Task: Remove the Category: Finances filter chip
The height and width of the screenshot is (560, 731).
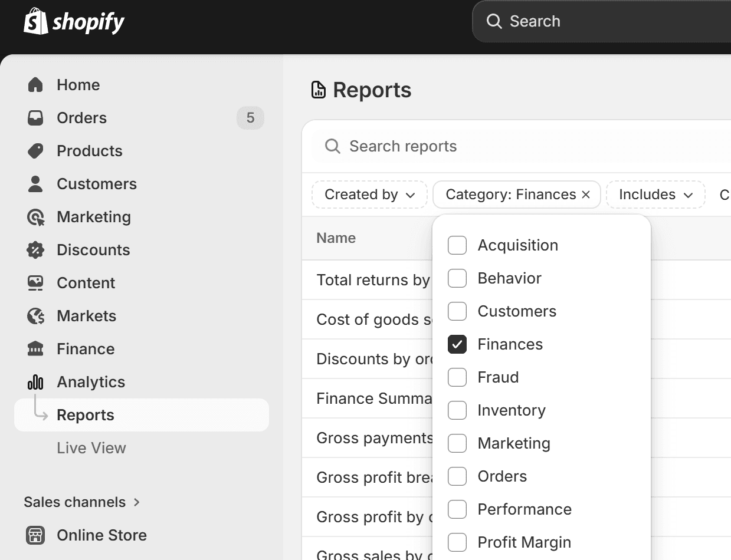Action: [x=585, y=194]
